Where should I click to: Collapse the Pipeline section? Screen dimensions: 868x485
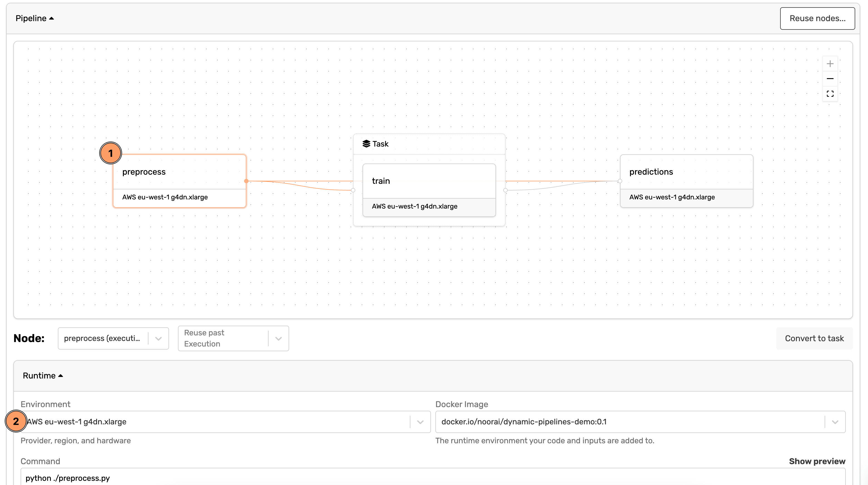point(34,18)
